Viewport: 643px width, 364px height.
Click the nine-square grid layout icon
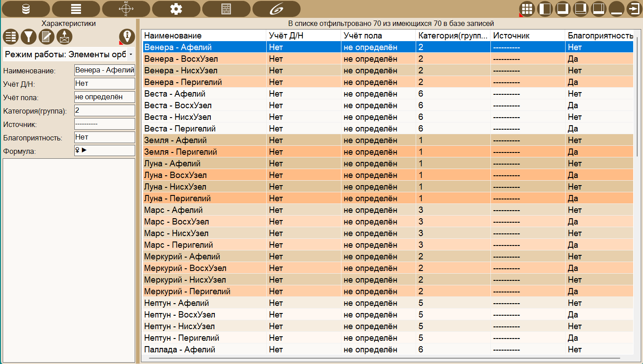pyautogui.click(x=527, y=9)
